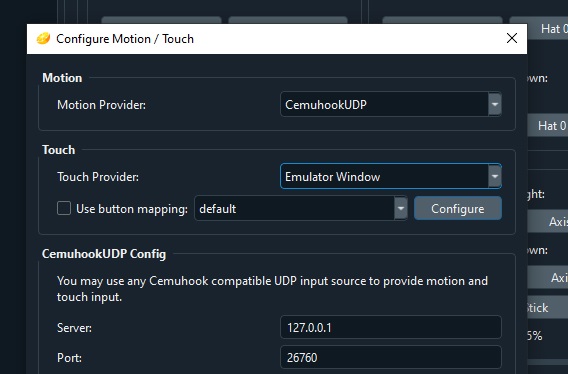Image resolution: width=568 pixels, height=374 pixels.
Task: Close the Configure Motion / Touch dialog
Action: tap(511, 38)
